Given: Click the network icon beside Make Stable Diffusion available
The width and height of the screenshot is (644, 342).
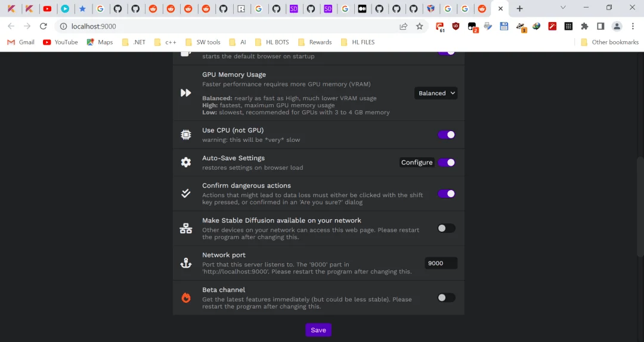Looking at the screenshot, I should coord(185,228).
